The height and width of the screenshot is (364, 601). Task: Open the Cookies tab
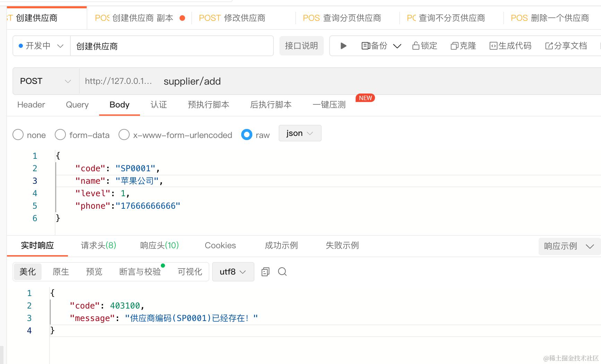[220, 245]
